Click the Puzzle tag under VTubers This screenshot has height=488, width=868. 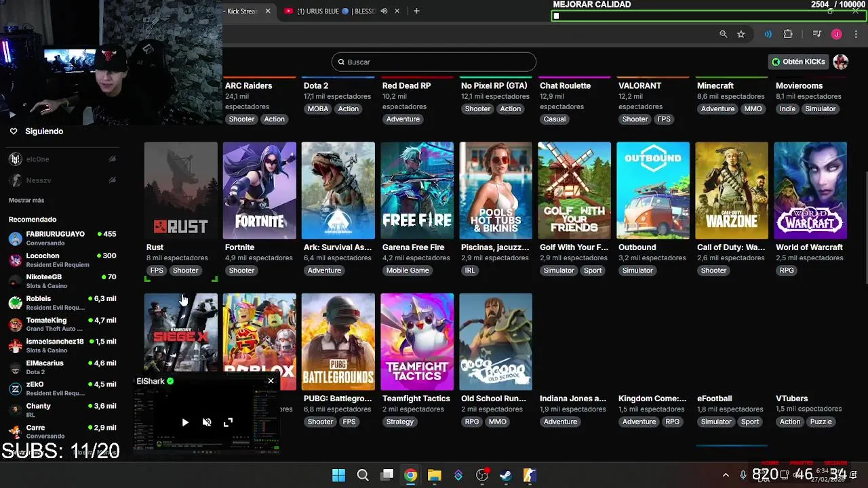(x=821, y=422)
